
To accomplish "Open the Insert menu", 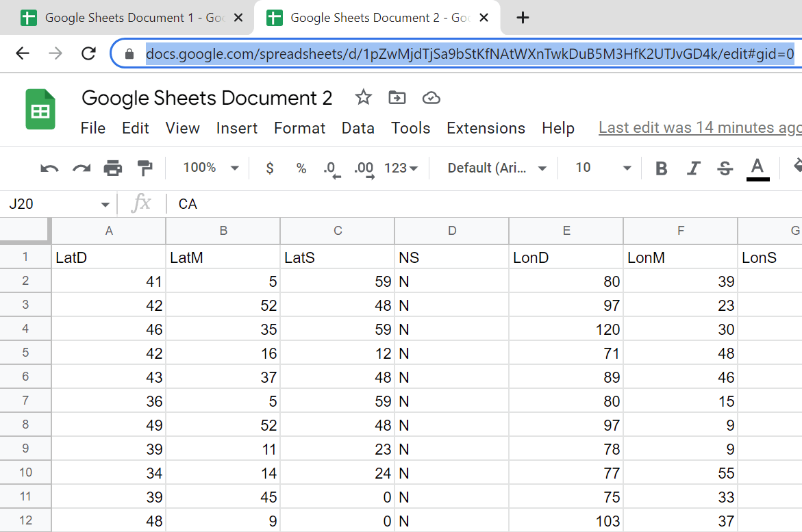I will 237,128.
